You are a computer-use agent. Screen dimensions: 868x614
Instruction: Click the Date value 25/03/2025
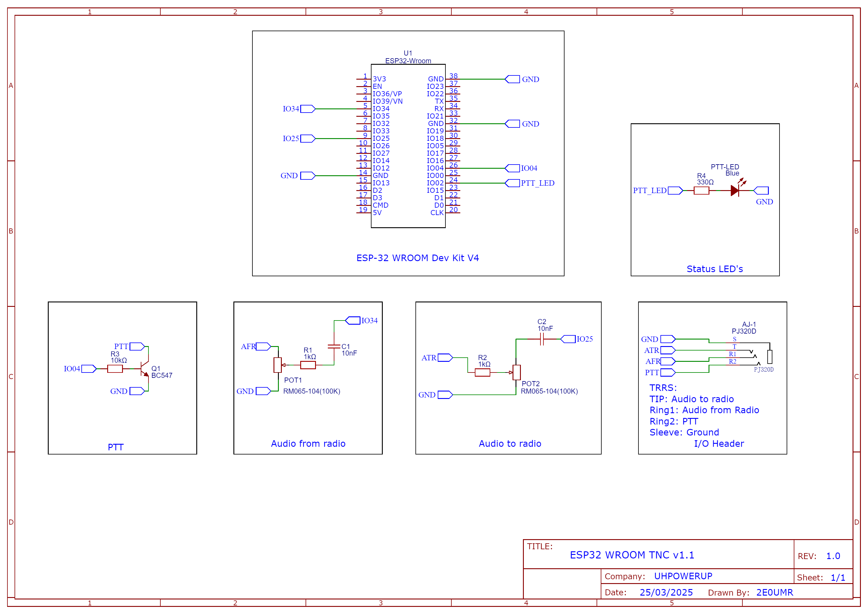666,592
